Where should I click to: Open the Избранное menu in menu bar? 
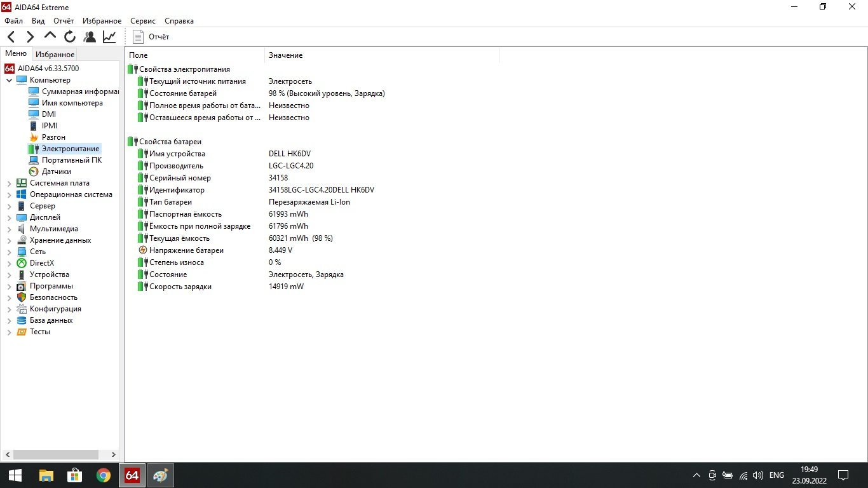click(x=102, y=21)
